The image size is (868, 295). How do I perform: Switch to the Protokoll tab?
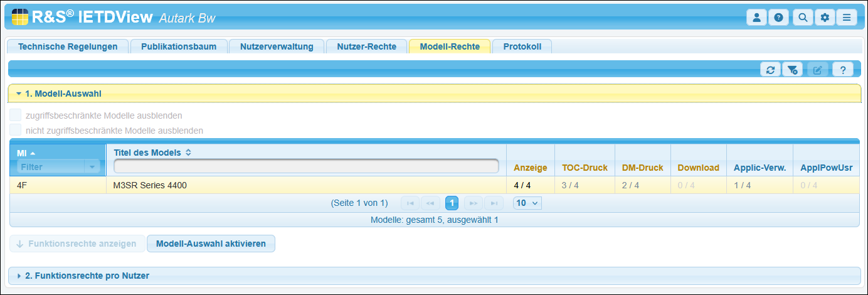click(522, 46)
